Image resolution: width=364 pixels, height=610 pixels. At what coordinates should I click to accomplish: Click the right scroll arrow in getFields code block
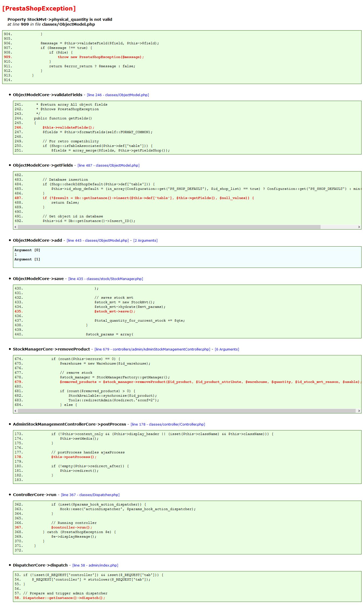tap(359, 227)
